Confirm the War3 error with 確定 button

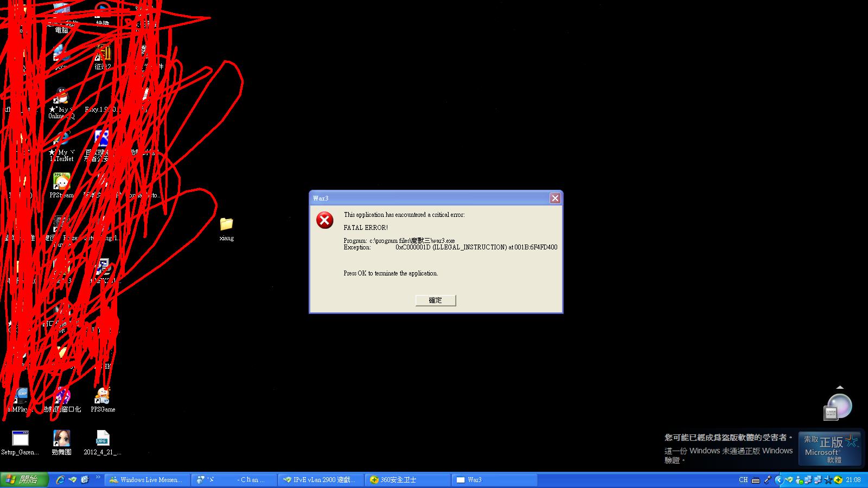436,300
